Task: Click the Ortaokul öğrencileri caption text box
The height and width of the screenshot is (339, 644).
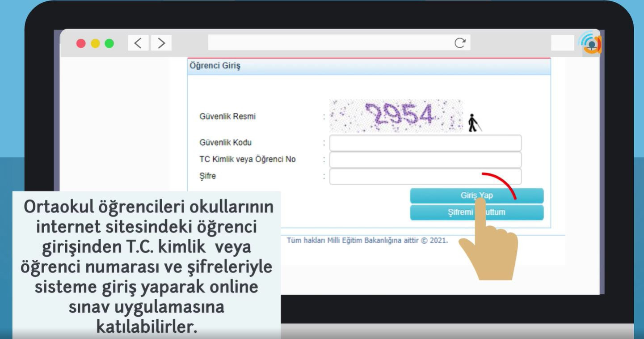Action: pyautogui.click(x=147, y=266)
